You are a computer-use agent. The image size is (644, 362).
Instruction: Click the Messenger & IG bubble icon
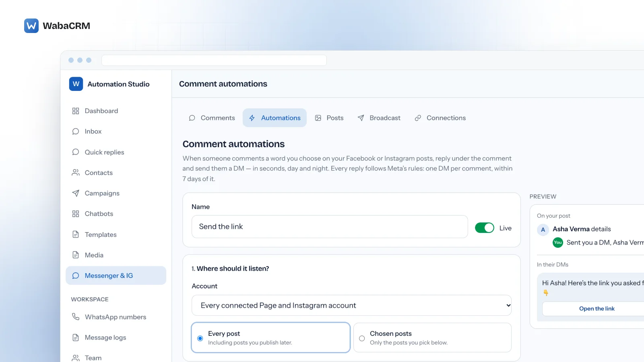coord(76,276)
